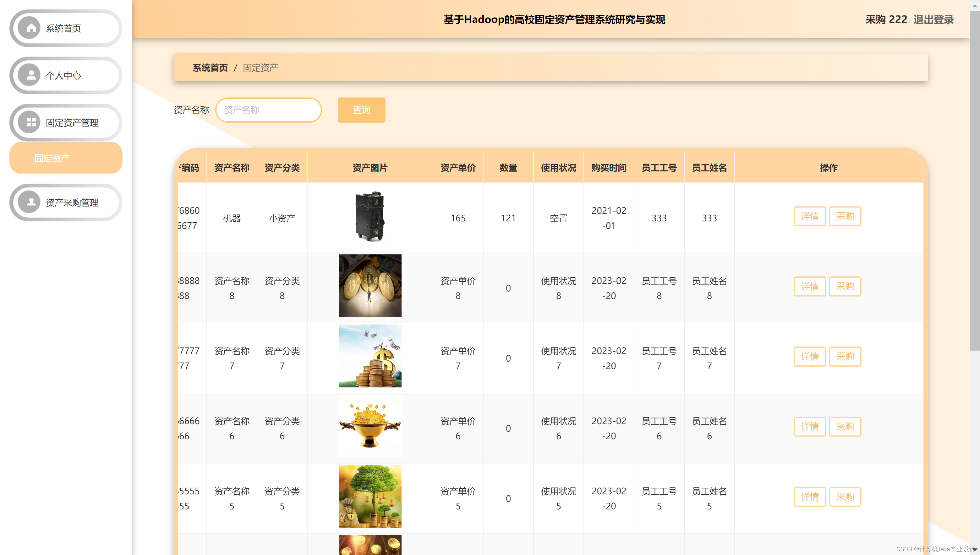The image size is (980, 555).
Task: Open 详情 for 资产名称5 row
Action: (x=809, y=497)
